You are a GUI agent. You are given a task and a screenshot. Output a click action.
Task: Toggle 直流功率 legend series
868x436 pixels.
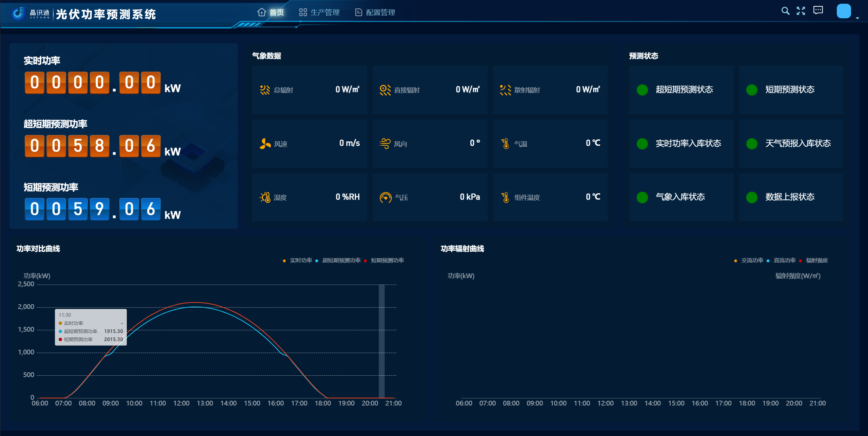pyautogui.click(x=784, y=261)
